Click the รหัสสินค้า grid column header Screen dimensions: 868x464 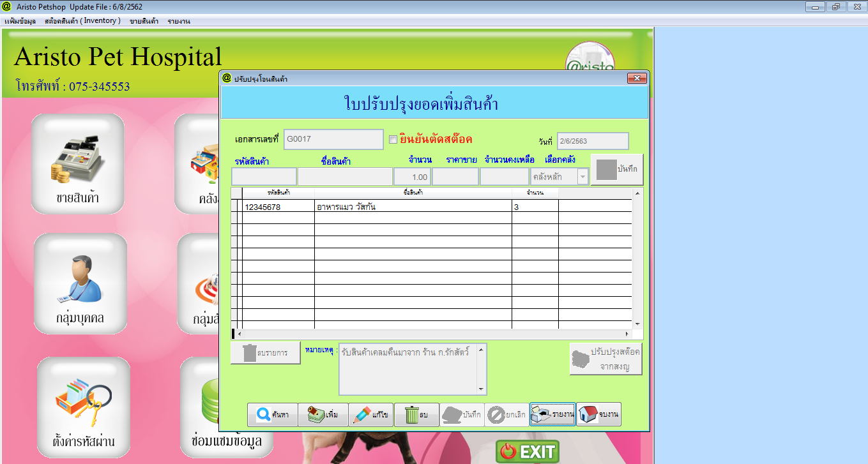click(x=278, y=193)
